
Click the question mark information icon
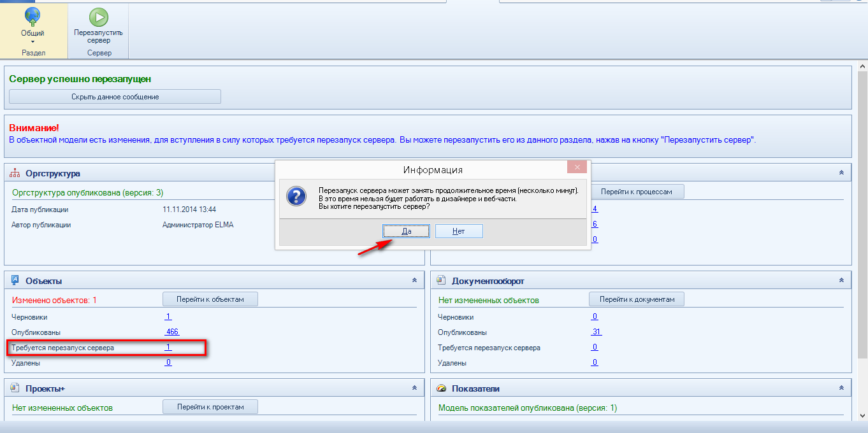click(x=296, y=196)
